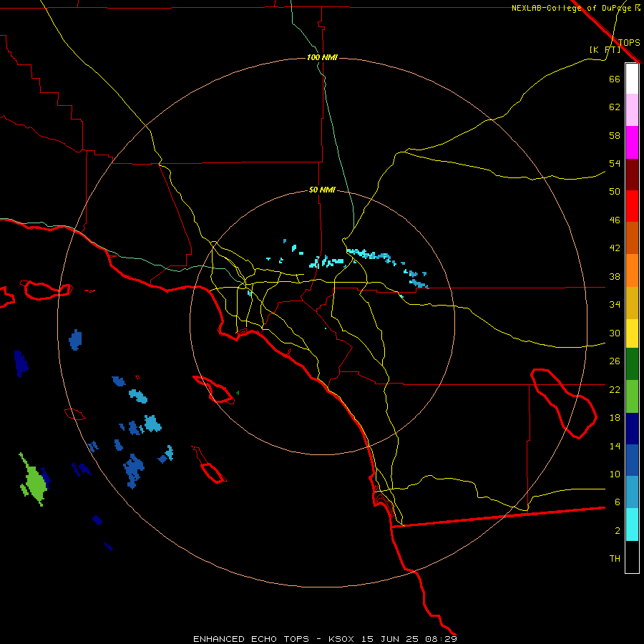
Task: Click the dark green 26 kft legend swatch
Action: point(632,364)
